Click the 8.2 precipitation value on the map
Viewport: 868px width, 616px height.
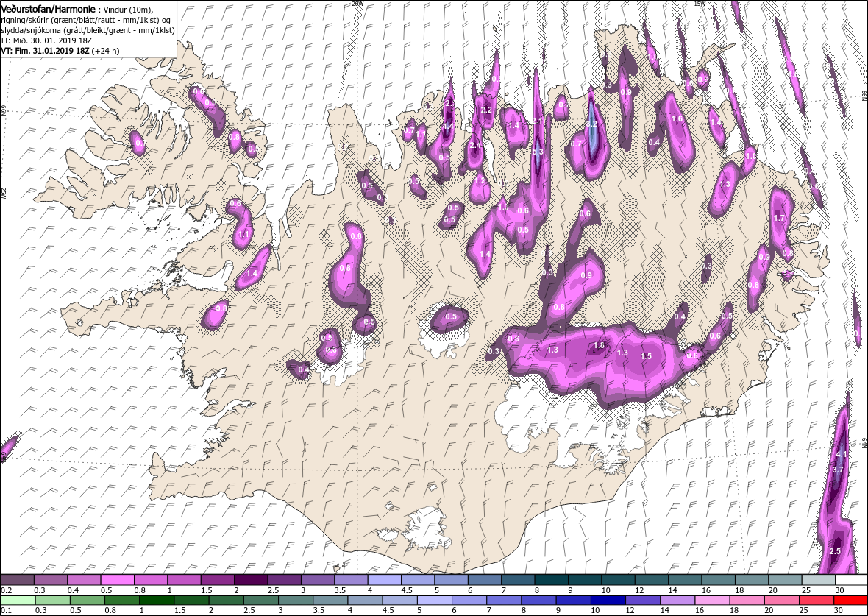pos(591,124)
